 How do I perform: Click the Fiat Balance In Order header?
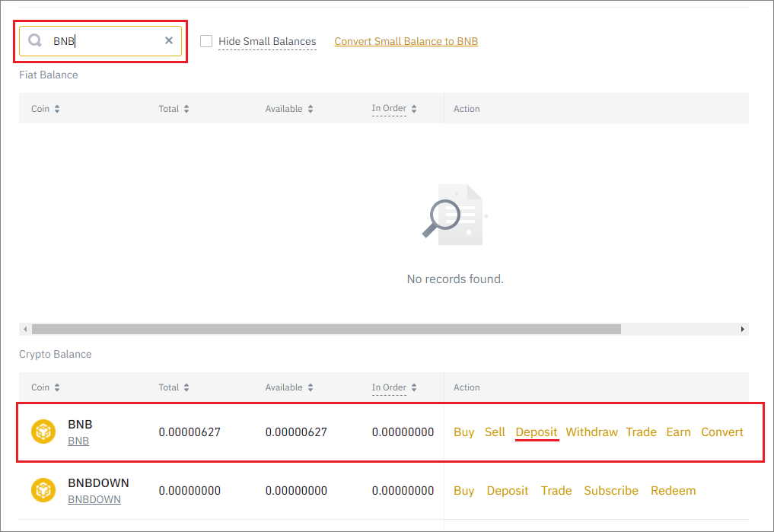coord(389,108)
